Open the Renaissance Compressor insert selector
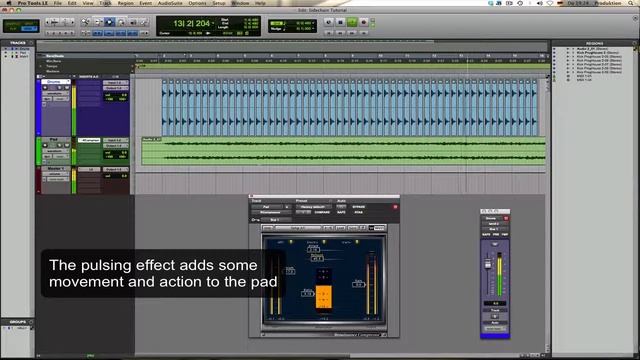640x360 pixels. [271, 212]
